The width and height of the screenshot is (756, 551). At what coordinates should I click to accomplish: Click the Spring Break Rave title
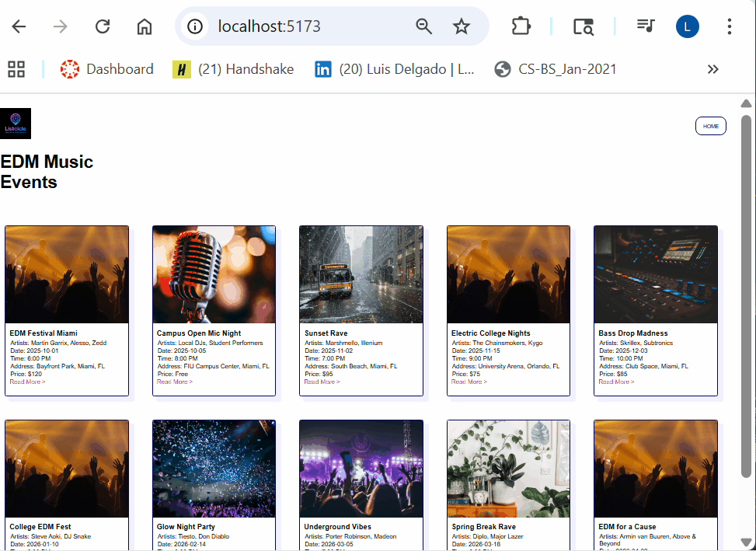point(483,527)
